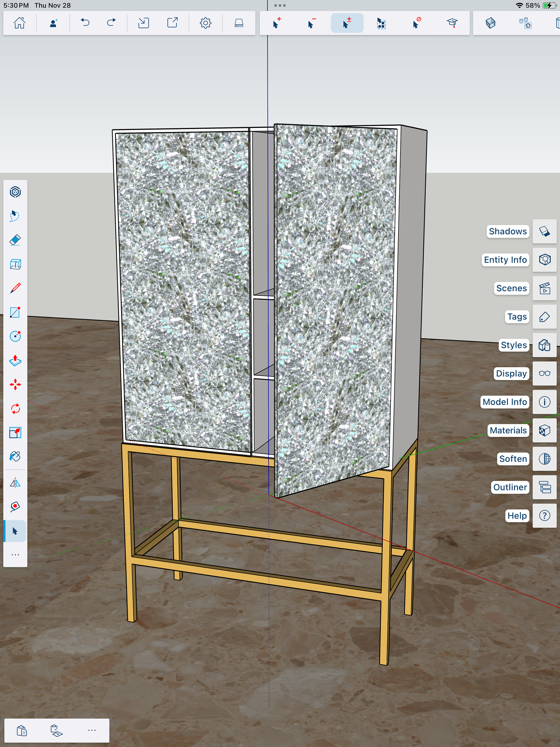The width and height of the screenshot is (560, 747).
Task: Open the Shadows panel
Action: [x=544, y=231]
